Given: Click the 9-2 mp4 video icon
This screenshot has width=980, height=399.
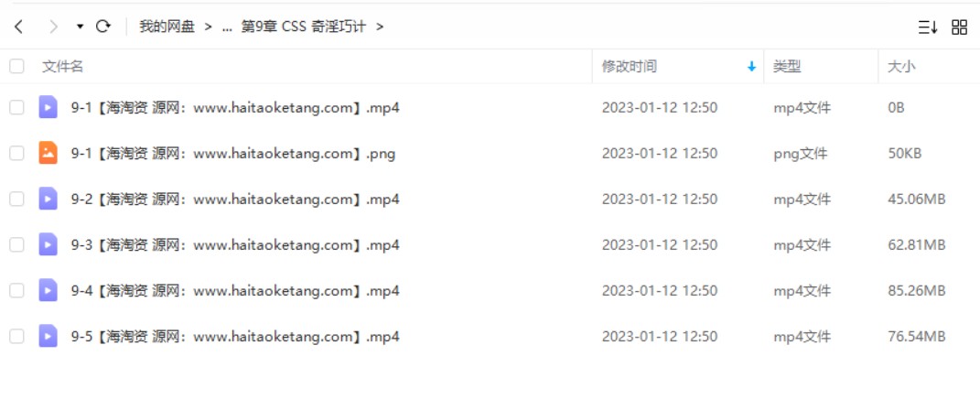Looking at the screenshot, I should [48, 199].
